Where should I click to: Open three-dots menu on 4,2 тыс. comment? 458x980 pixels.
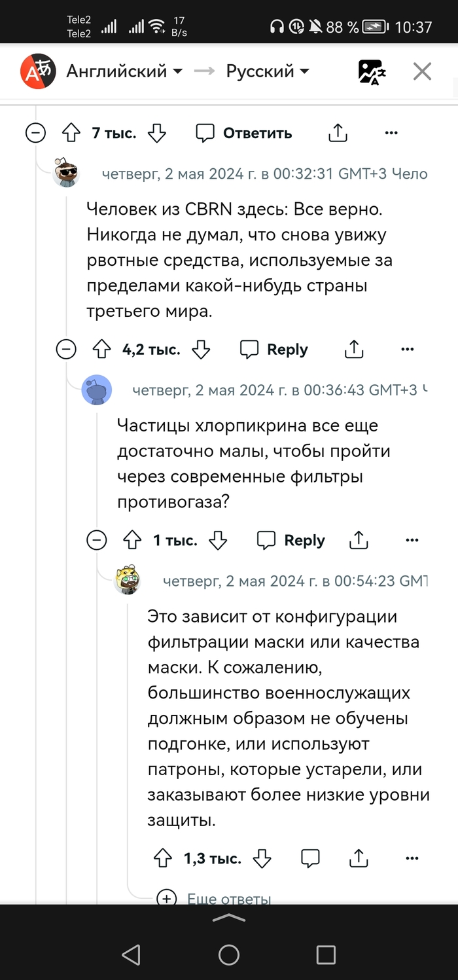click(407, 350)
